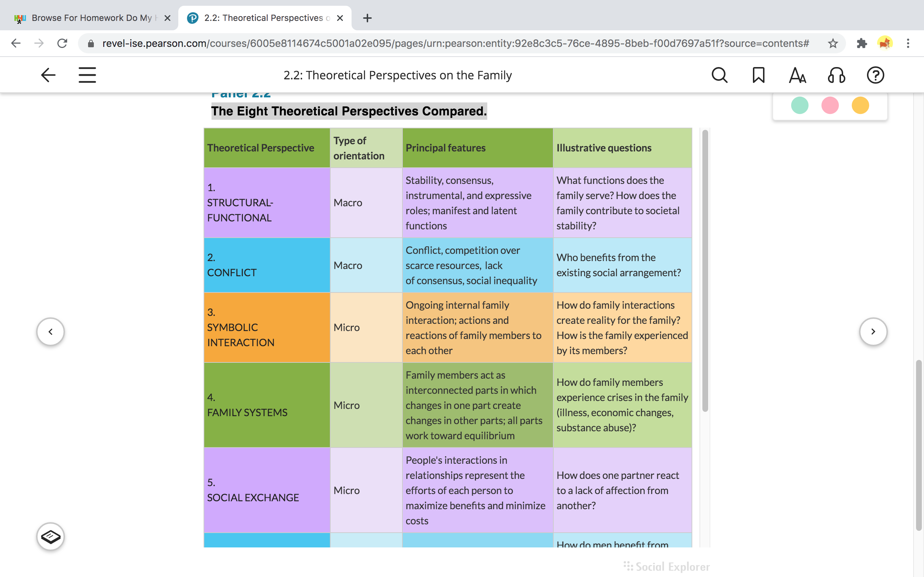Select the pink highlight color
The image size is (924, 577).
tap(830, 105)
